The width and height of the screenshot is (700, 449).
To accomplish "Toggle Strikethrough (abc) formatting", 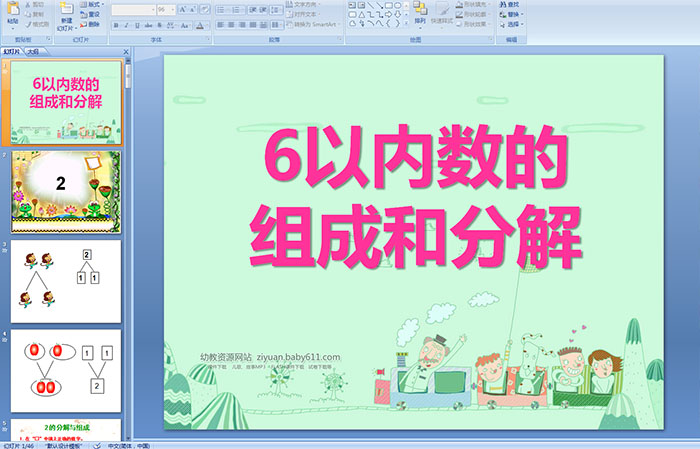I will [148, 25].
